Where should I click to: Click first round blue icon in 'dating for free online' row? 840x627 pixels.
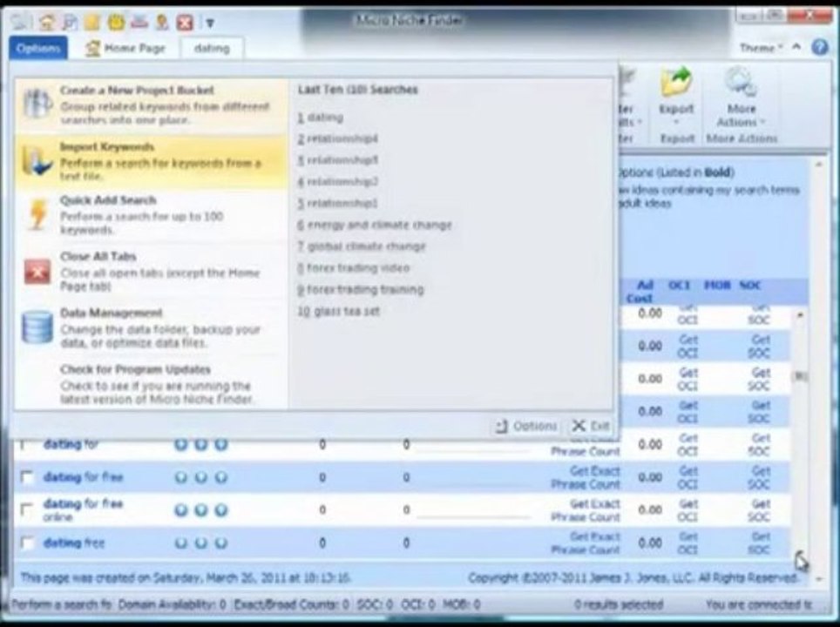coord(181,510)
